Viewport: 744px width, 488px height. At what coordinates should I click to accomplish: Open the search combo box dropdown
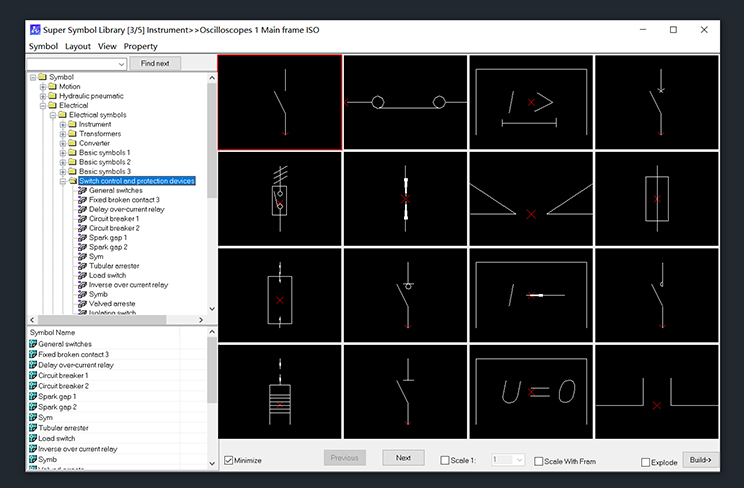click(x=121, y=64)
